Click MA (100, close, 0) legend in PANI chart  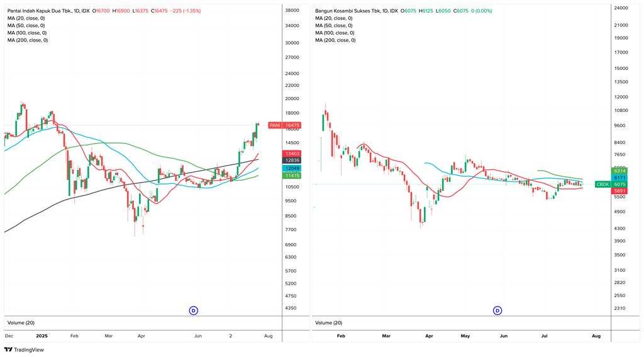[x=26, y=33]
